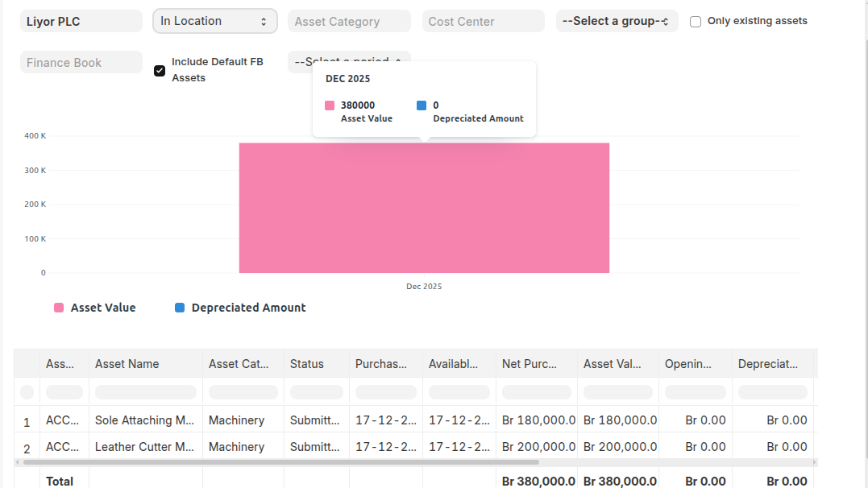Open the Leather Cutter Machine asset row
868x488 pixels.
click(x=145, y=446)
